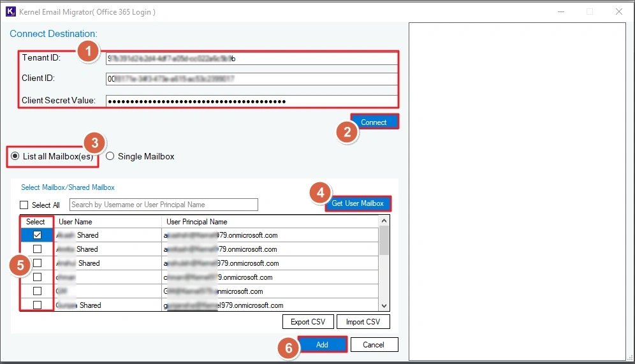Click the mailbox list scroll up arrow

(384, 221)
